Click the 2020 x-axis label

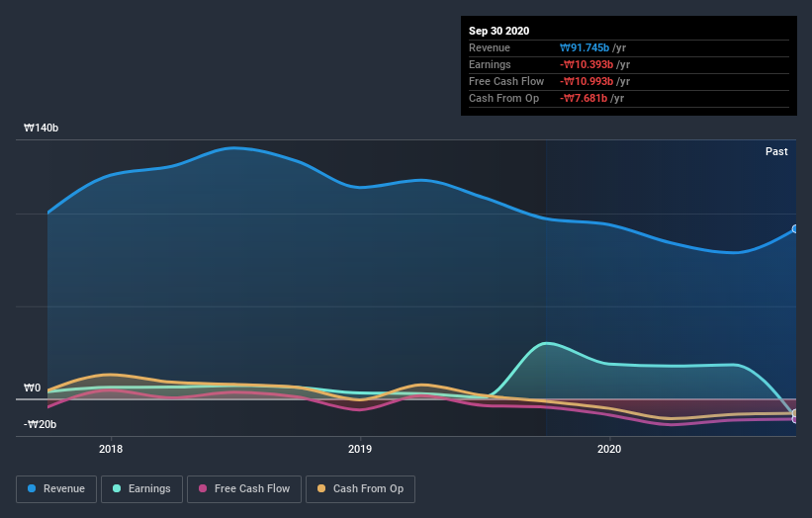[x=609, y=449]
